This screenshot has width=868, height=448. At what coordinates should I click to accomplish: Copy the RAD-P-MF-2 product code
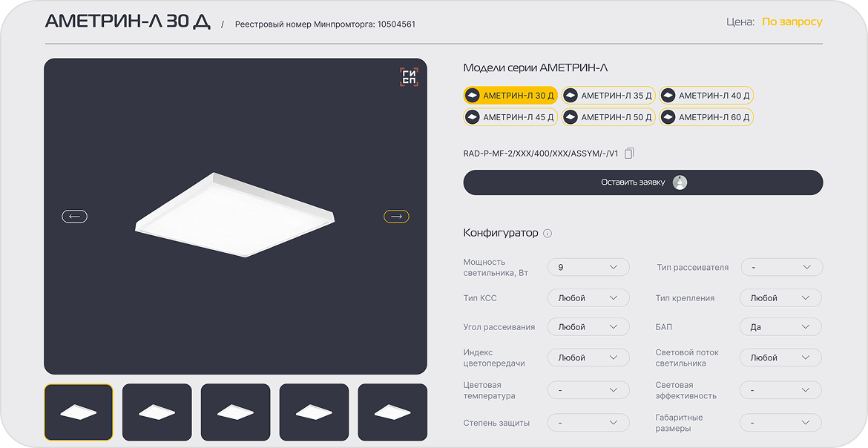tap(629, 154)
